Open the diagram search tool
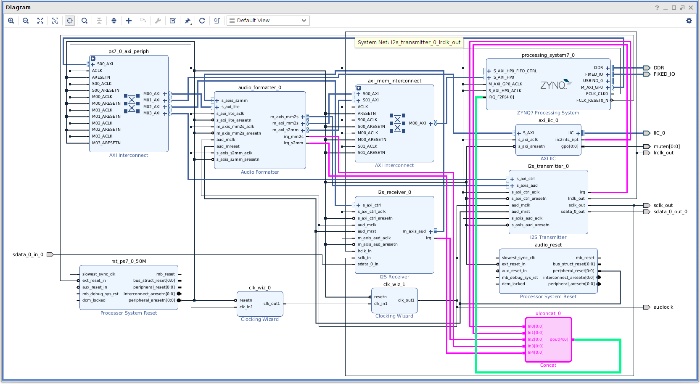This screenshot has height=384, width=700. pos(84,21)
